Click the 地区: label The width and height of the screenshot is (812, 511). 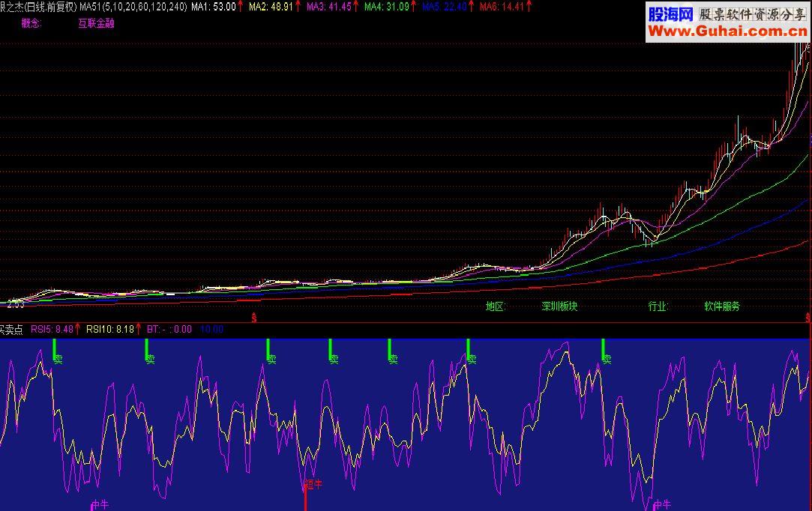(495, 306)
